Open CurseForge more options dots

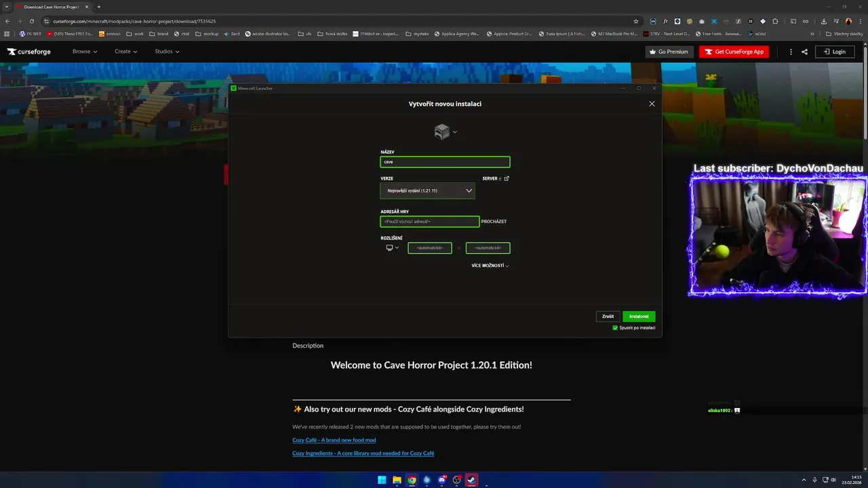(x=791, y=52)
